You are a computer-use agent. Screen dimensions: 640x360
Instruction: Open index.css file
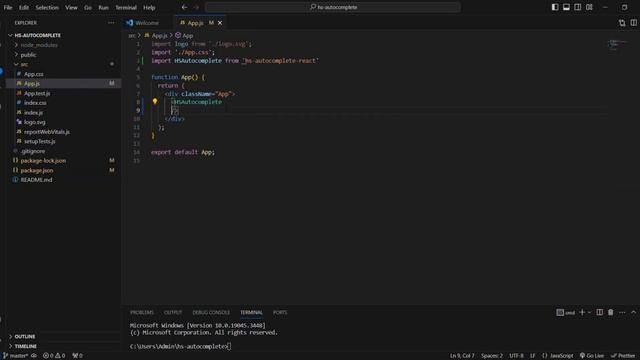point(35,103)
